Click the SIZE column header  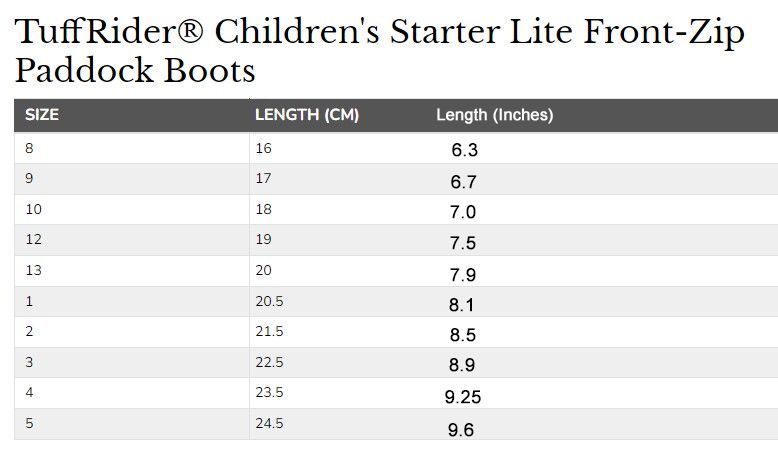point(42,115)
